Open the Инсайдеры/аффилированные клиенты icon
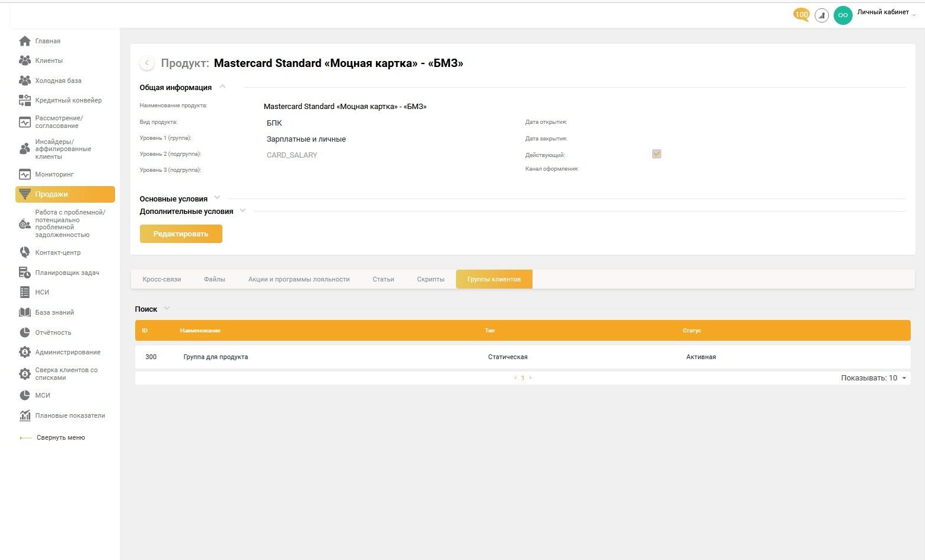The height and width of the screenshot is (560, 925). tap(25, 149)
